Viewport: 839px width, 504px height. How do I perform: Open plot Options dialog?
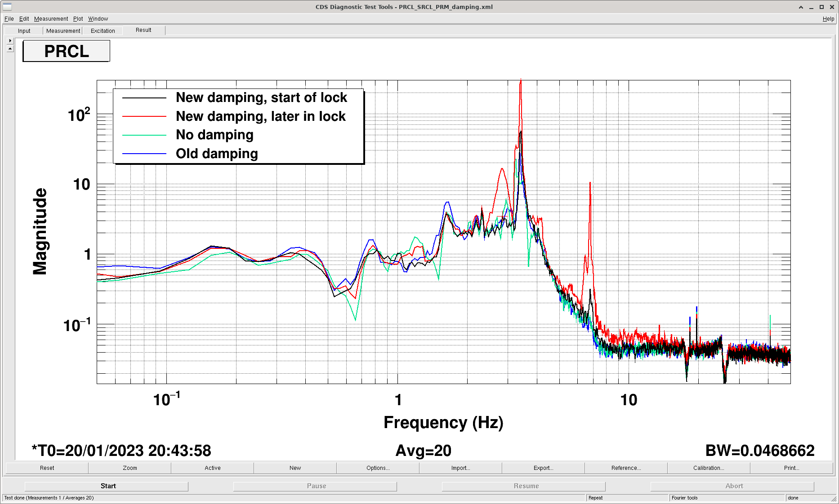(x=378, y=468)
